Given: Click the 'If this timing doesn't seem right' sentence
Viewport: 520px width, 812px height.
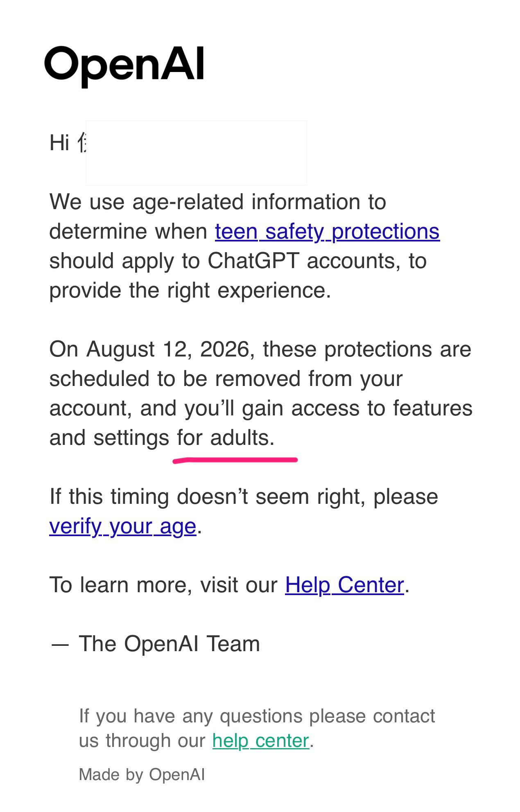Looking at the screenshot, I should click(x=244, y=497).
